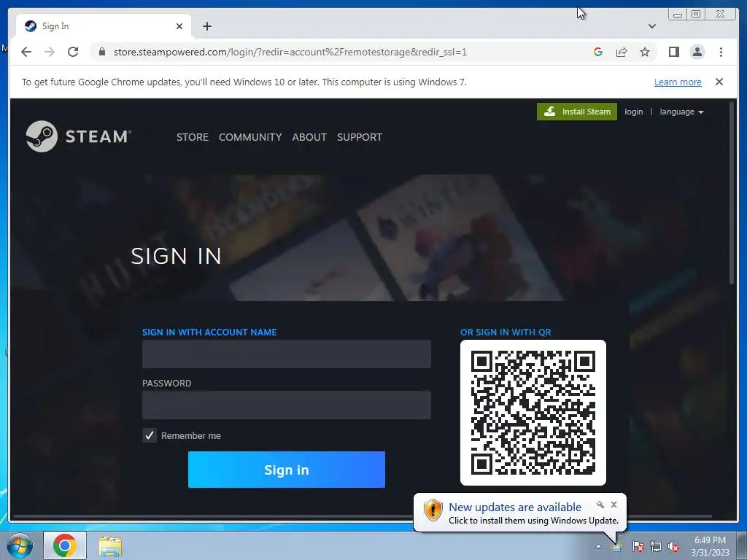Open a new tab with the plus button
Image resolution: width=747 pixels, height=560 pixels.
(206, 26)
